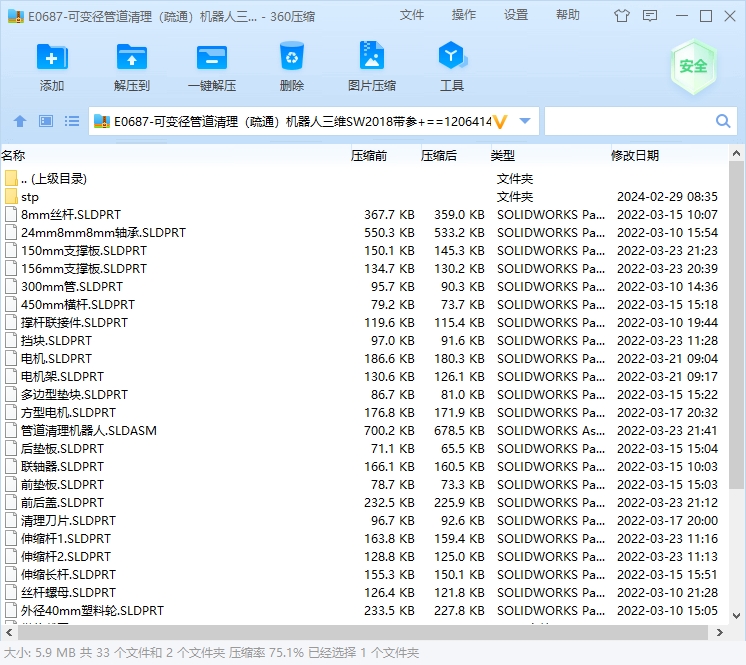Sort by the 类型 column header
The height and width of the screenshot is (665, 746).
502,156
